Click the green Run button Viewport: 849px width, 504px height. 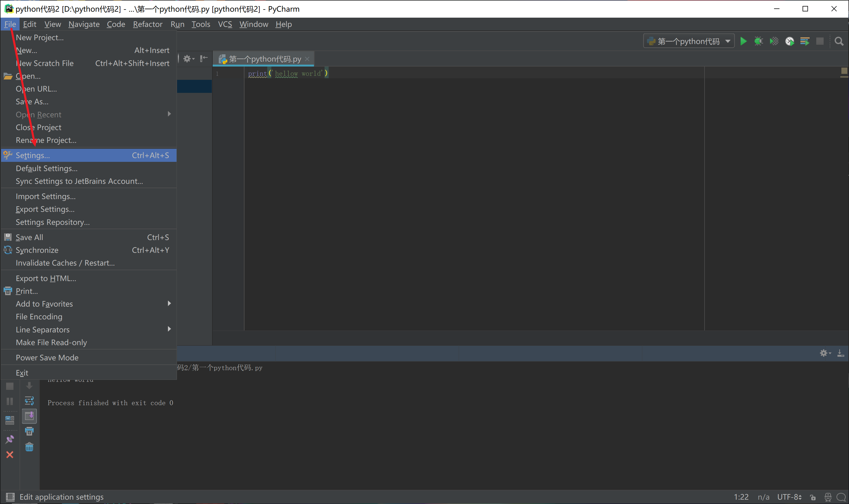(743, 42)
